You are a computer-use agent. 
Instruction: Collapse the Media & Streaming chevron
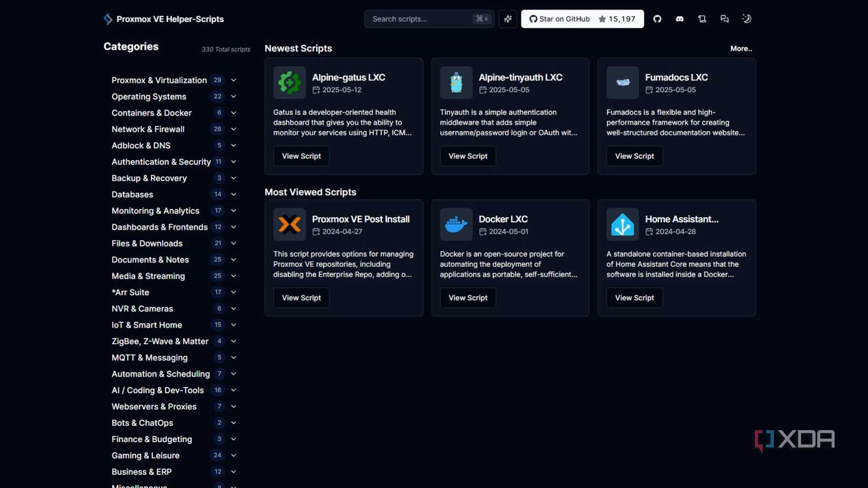click(233, 276)
